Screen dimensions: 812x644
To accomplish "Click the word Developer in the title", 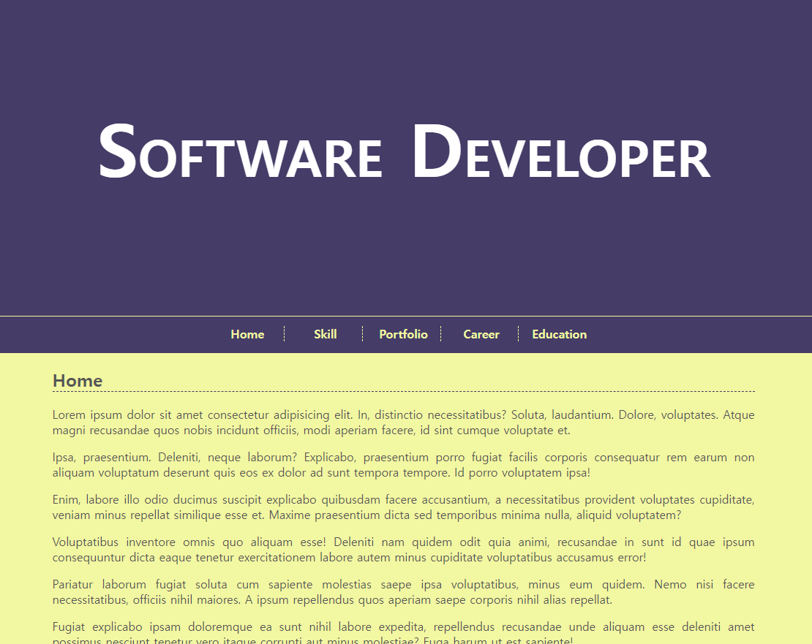I will coord(562,154).
